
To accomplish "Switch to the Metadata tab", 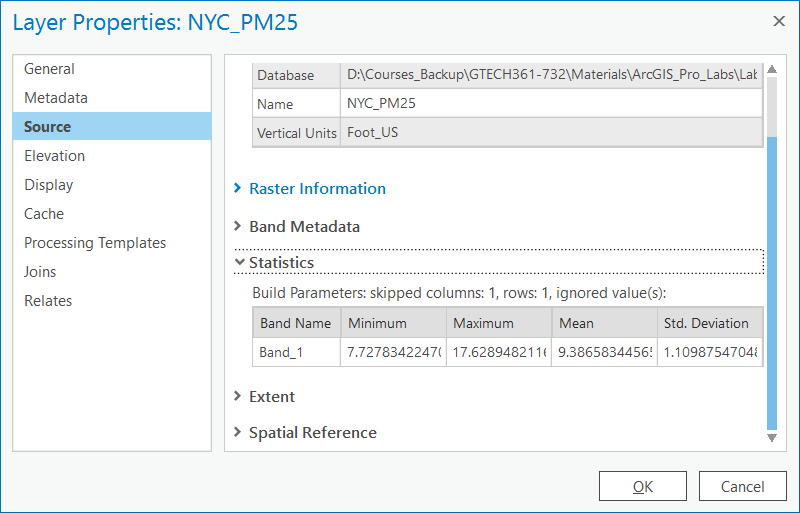I will (x=56, y=98).
